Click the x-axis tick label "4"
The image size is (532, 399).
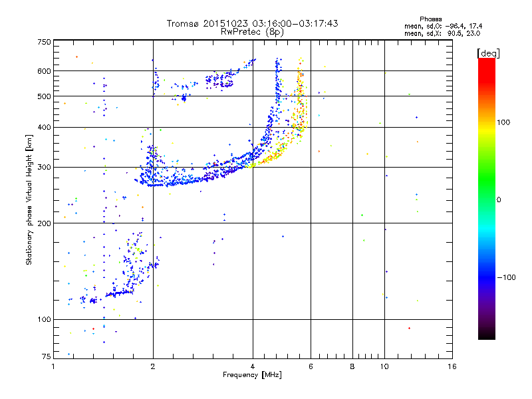click(x=253, y=366)
